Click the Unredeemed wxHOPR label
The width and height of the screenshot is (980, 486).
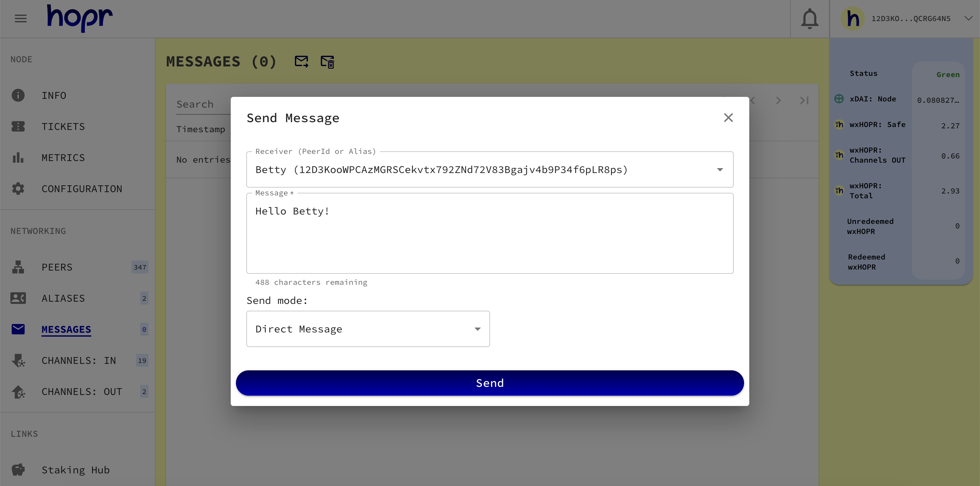(870, 226)
